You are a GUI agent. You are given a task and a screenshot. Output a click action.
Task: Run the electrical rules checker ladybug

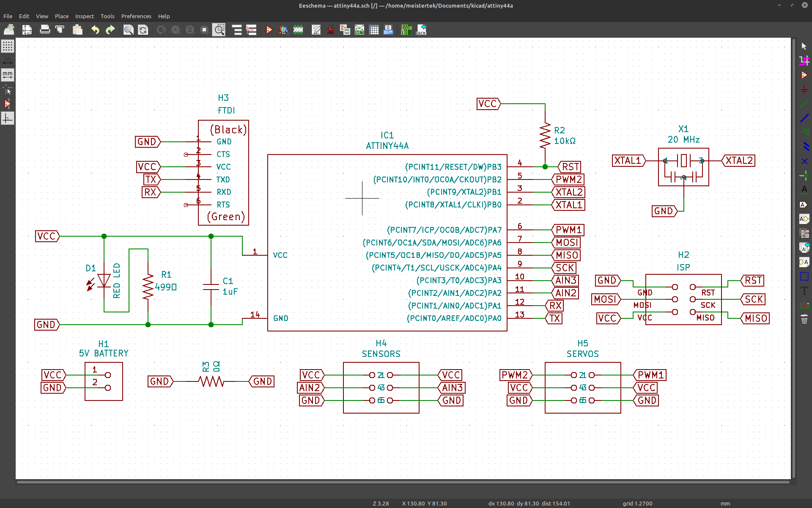point(331,30)
